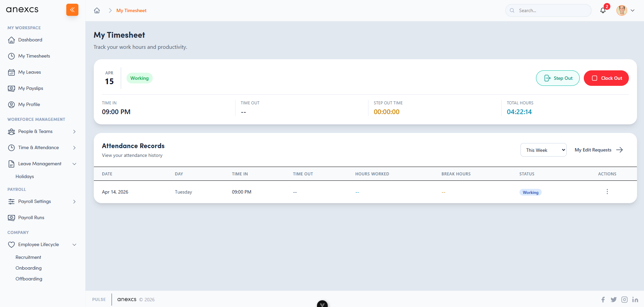The width and height of the screenshot is (644, 307).
Task: Click the My Timesheets clock icon
Action: [11, 56]
